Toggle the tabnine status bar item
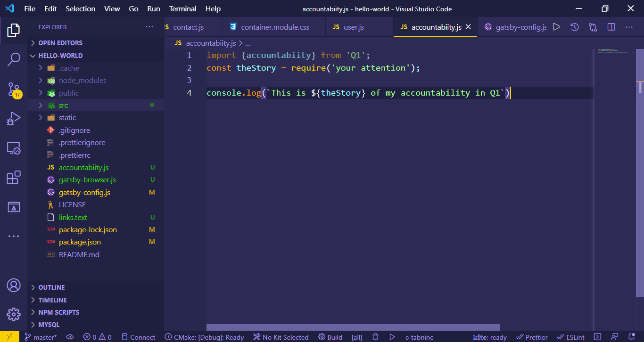The height and width of the screenshot is (342, 644). (x=419, y=337)
